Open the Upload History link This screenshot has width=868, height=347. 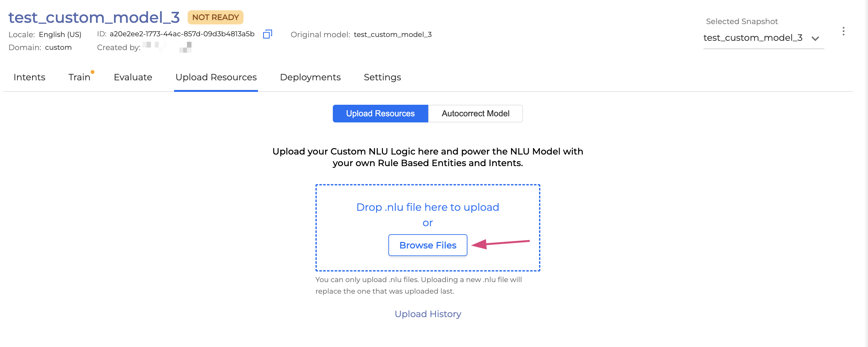tap(427, 314)
